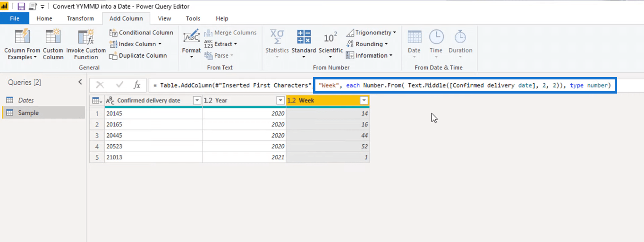644x242 pixels.
Task: Expand the Trigonometry dropdown
Action: pyautogui.click(x=395, y=33)
